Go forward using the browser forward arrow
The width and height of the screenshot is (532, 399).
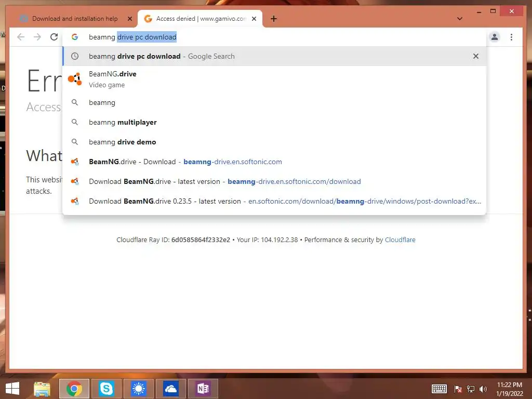pyautogui.click(x=37, y=37)
